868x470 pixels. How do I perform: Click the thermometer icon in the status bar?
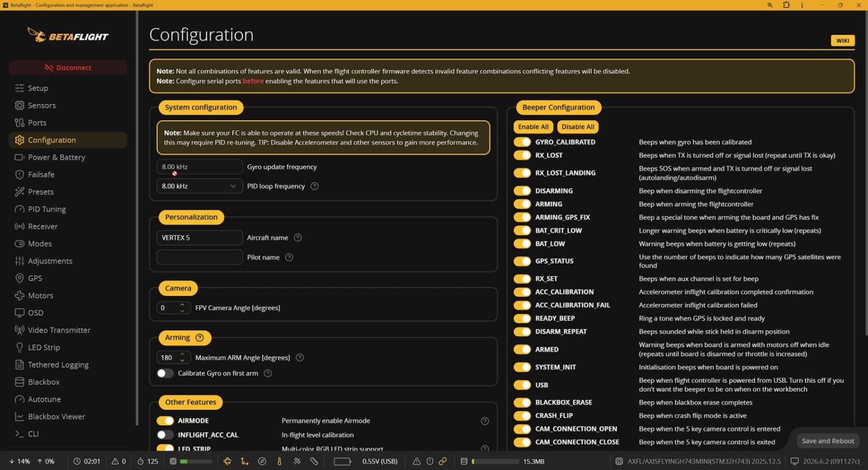pyautogui.click(x=279, y=461)
